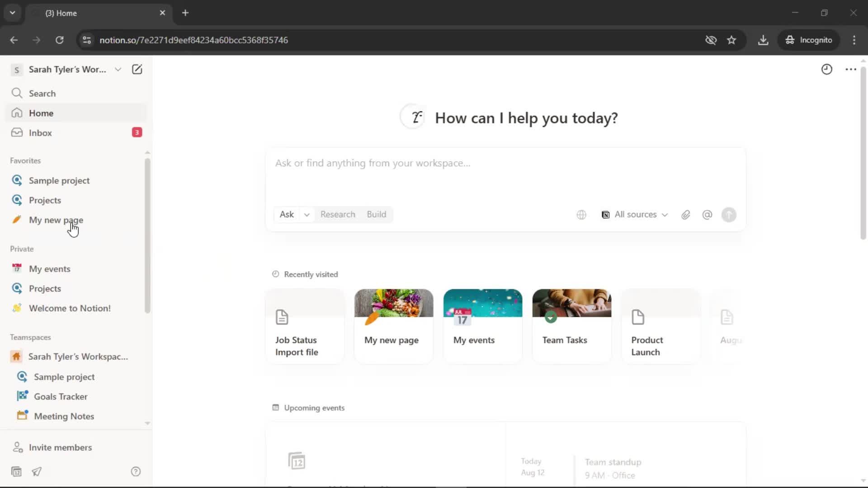Open a new browser tab

tap(185, 13)
